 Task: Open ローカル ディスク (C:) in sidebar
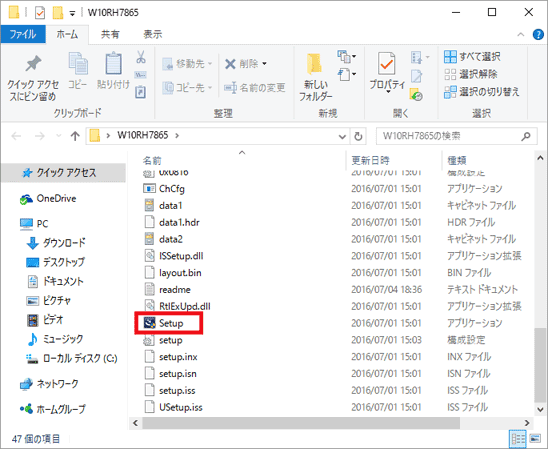pos(72,359)
